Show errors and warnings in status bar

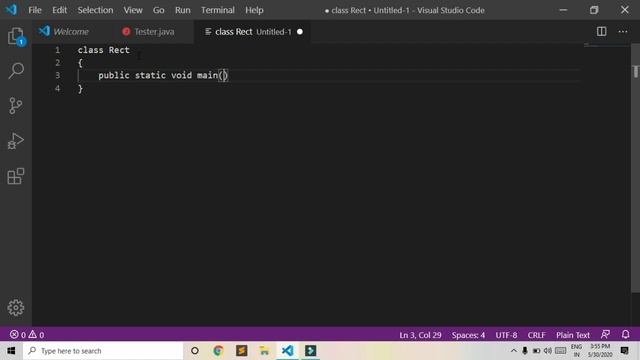[27, 335]
